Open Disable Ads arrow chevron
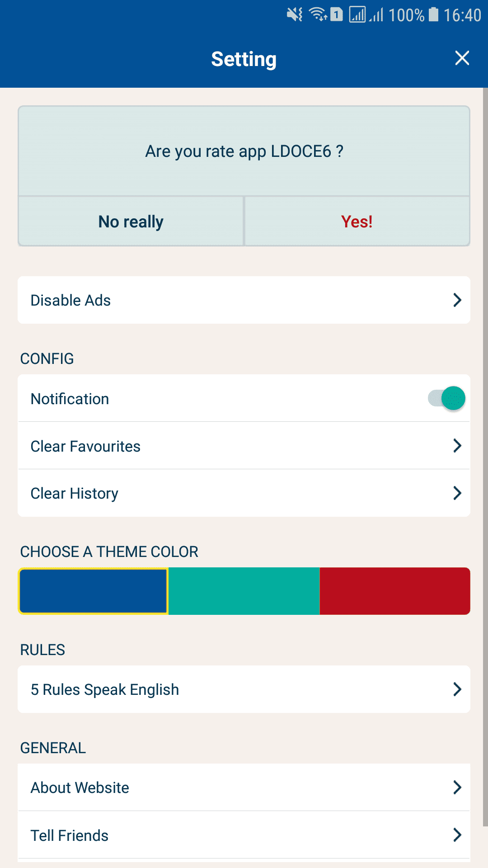The image size is (488, 868). coord(457,300)
